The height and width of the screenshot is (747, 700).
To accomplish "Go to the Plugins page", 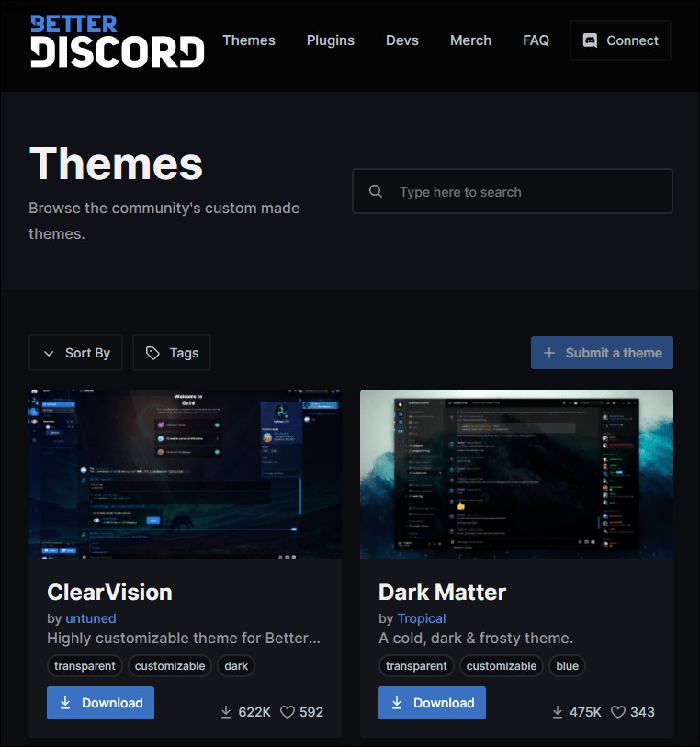I will point(331,40).
